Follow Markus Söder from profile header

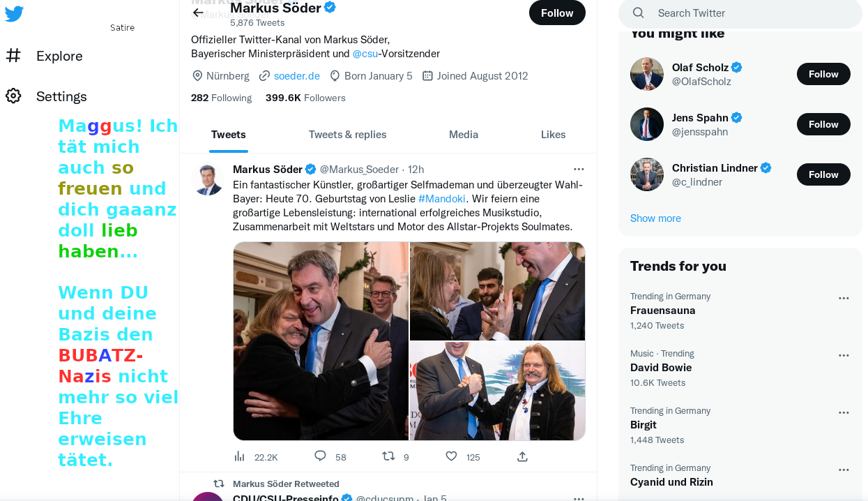[557, 13]
